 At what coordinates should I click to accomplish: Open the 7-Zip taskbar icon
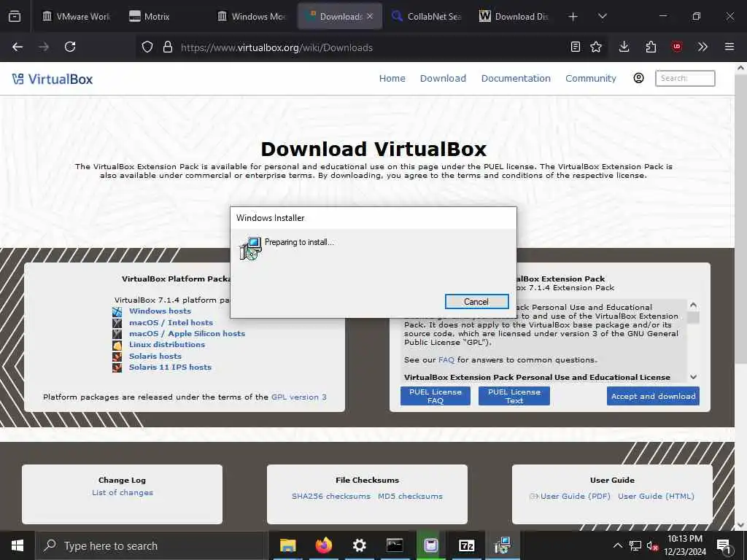466,545
